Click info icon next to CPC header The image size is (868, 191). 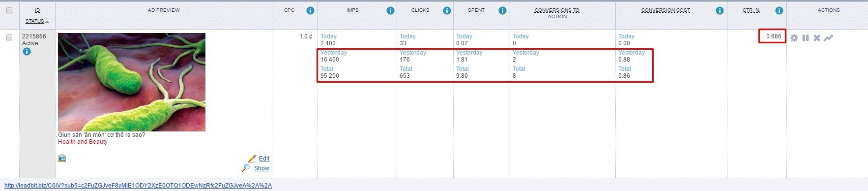(310, 10)
